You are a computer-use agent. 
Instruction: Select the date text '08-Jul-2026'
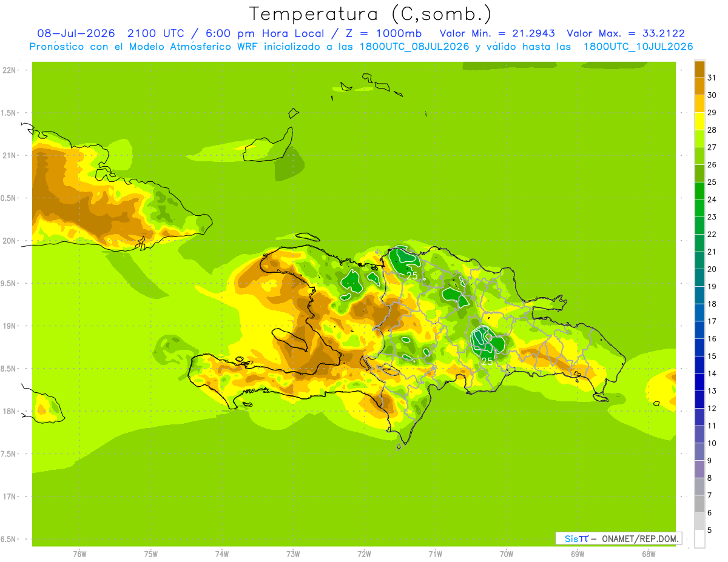pos(75,33)
